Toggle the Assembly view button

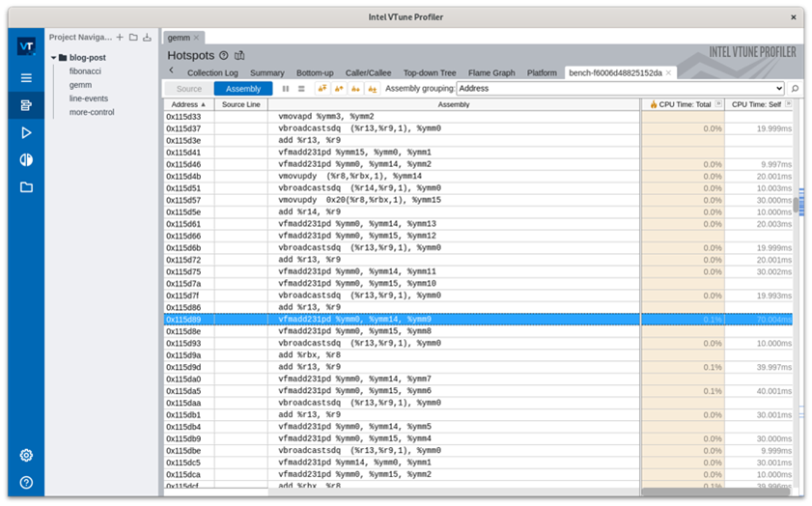tap(243, 89)
